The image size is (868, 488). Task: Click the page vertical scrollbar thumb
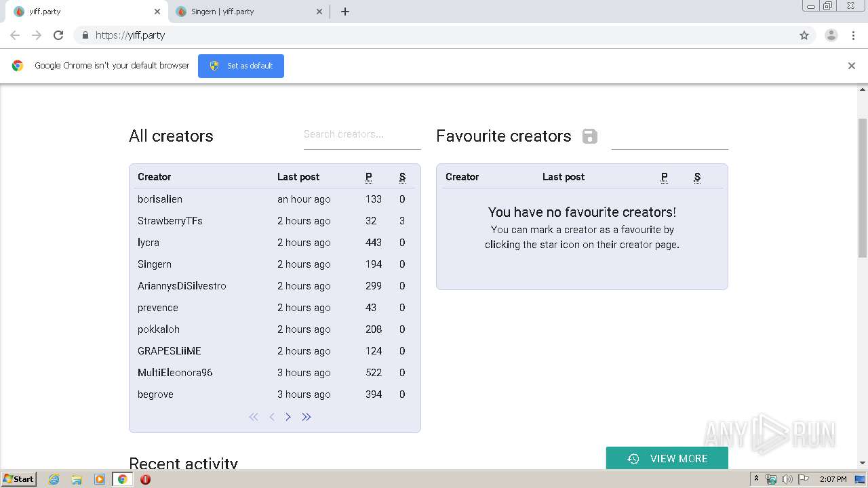(863, 188)
